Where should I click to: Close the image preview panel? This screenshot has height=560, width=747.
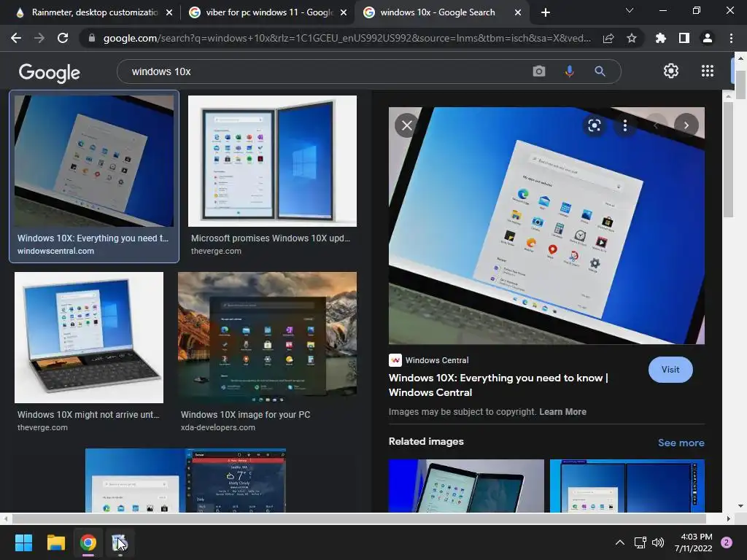tap(407, 125)
